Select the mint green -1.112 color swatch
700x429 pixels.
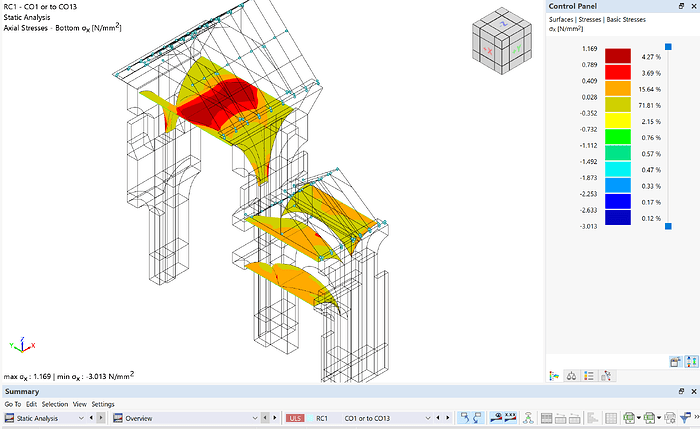point(618,153)
